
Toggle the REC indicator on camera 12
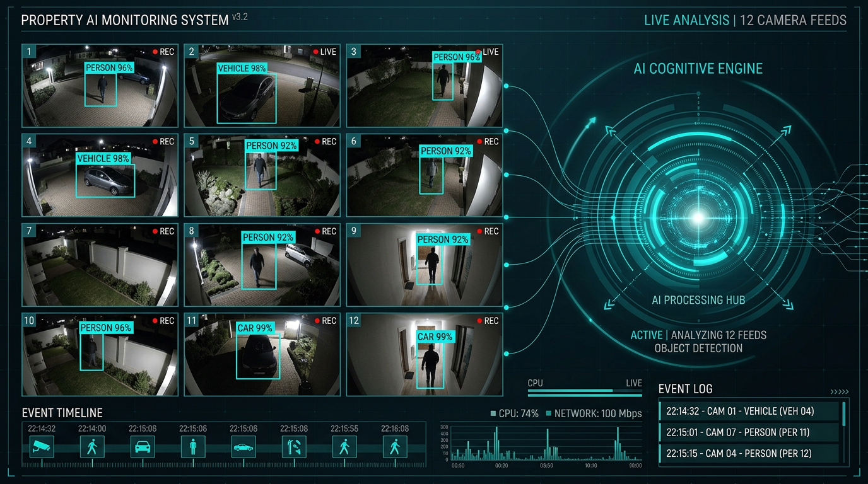488,321
